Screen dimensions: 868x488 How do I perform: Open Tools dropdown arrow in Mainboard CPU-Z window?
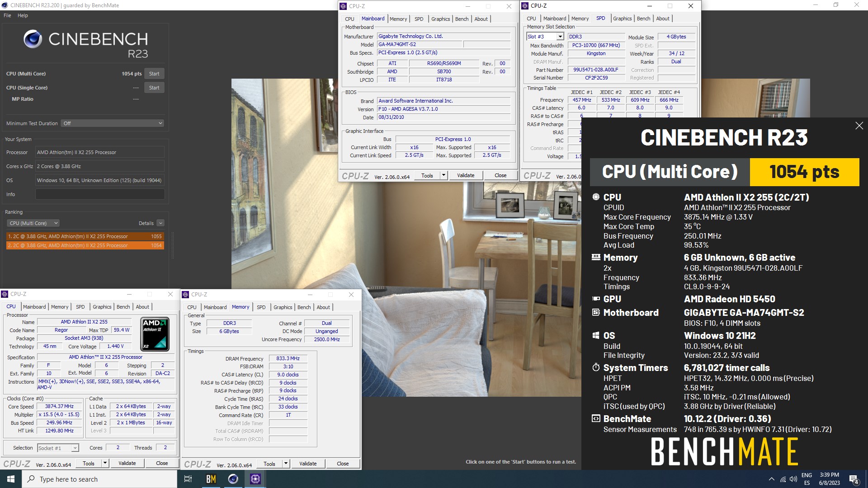click(443, 175)
